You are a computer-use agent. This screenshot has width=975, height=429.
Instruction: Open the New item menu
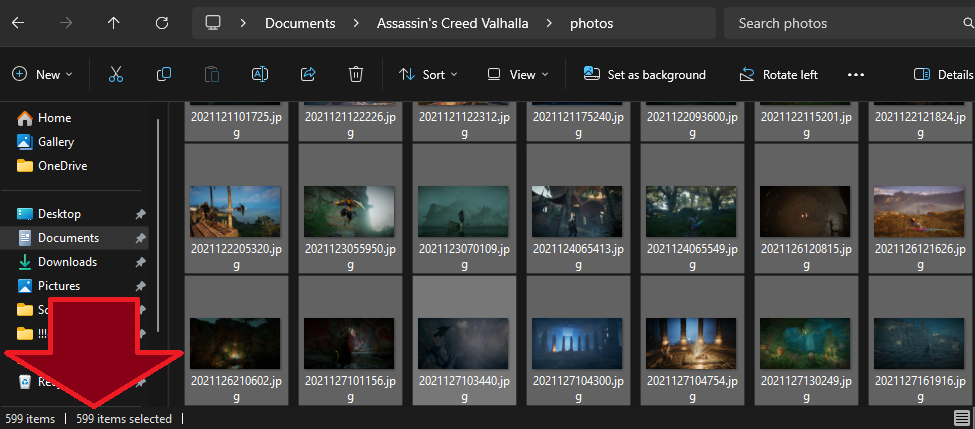[42, 75]
